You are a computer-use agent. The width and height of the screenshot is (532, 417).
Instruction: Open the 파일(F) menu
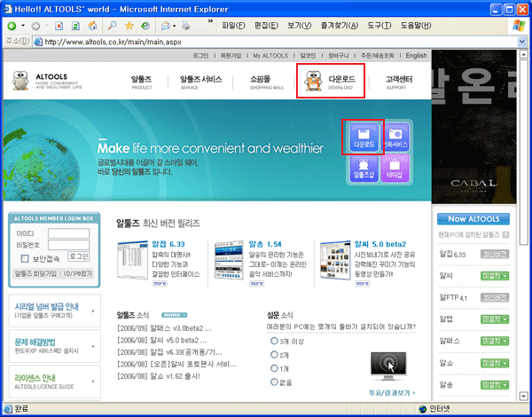[x=233, y=26]
